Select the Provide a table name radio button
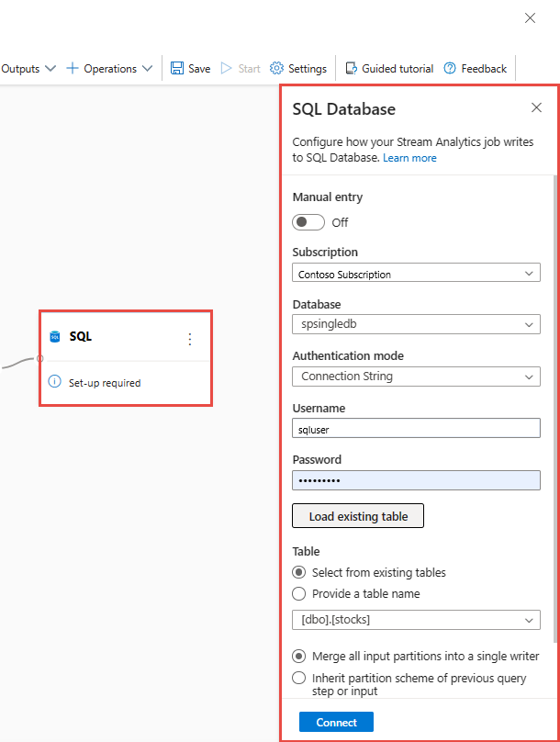The height and width of the screenshot is (742, 560). [x=298, y=593]
